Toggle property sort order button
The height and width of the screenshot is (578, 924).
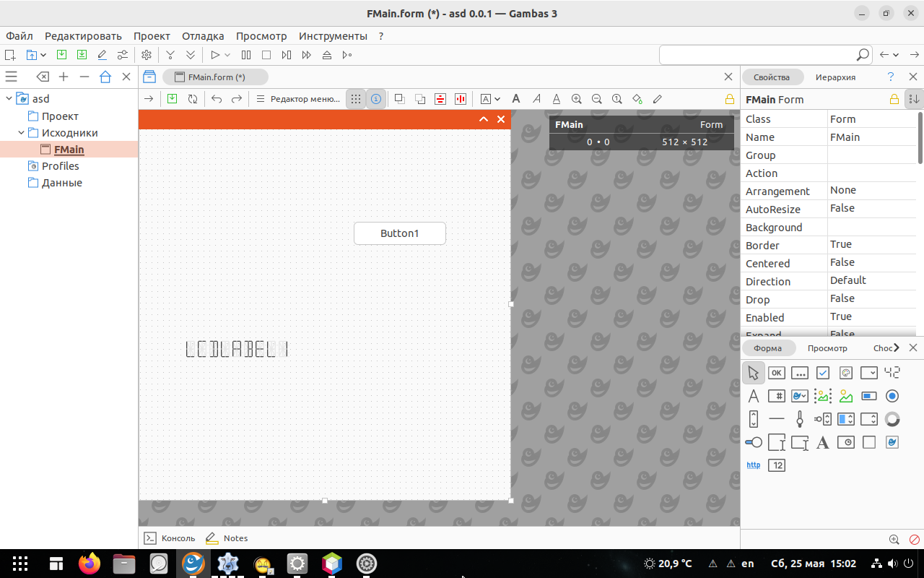(913, 99)
